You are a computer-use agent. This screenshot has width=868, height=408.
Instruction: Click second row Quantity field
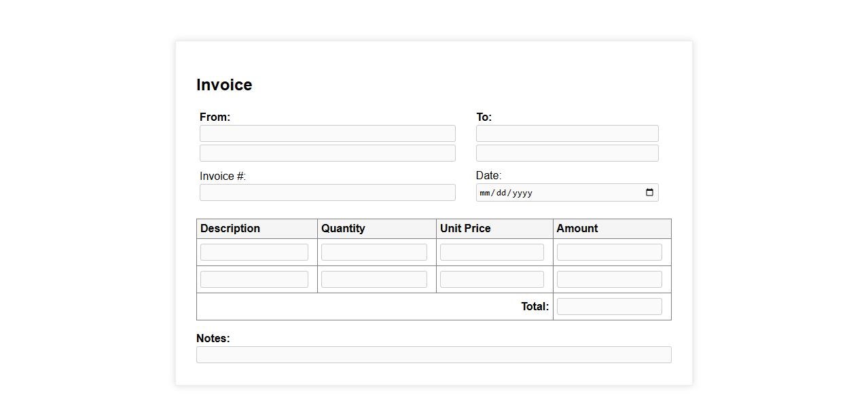[374, 280]
